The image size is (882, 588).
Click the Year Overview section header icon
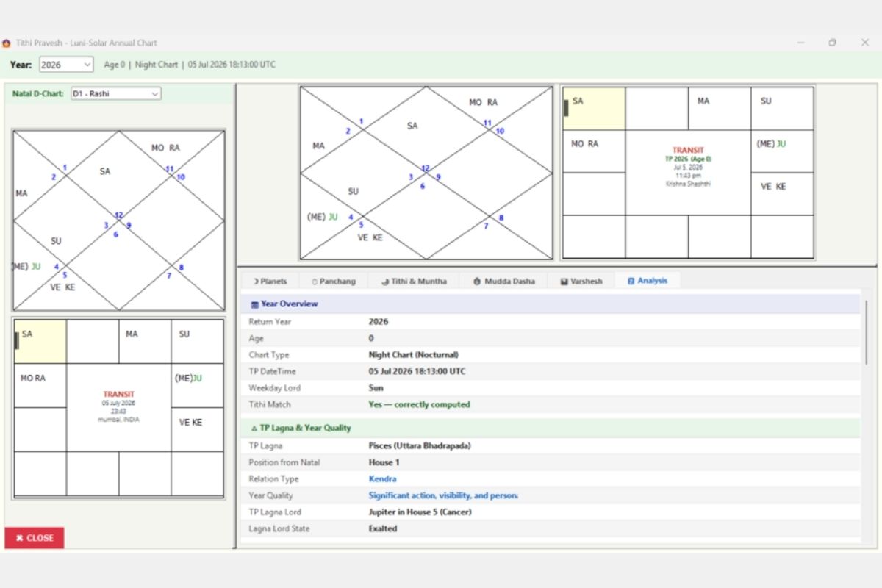click(254, 304)
